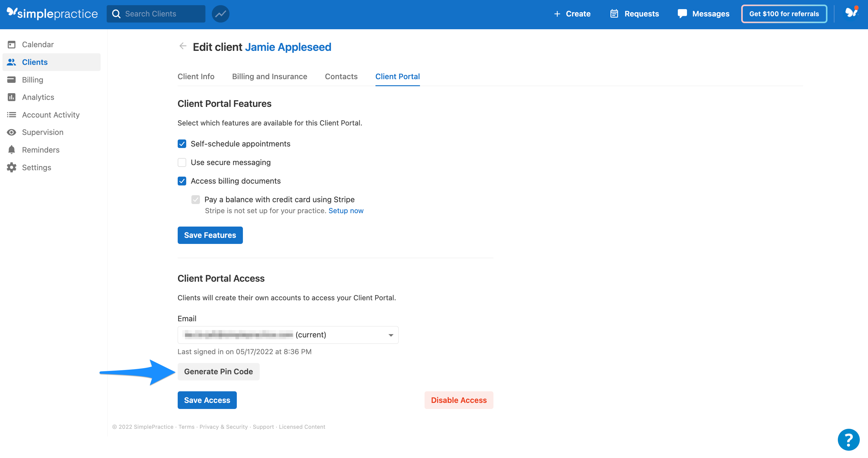Image resolution: width=868 pixels, height=458 pixels.
Task: Open Requests via the calendar icon
Action: tap(615, 13)
